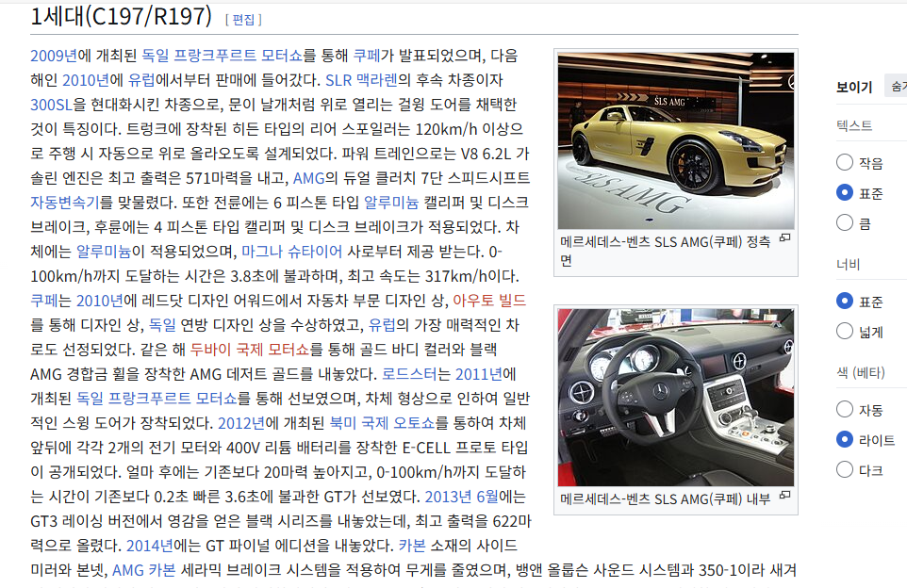Open the AMG link before 듀얼 클러치
Screen dimensions: 907x588
[x=309, y=178]
